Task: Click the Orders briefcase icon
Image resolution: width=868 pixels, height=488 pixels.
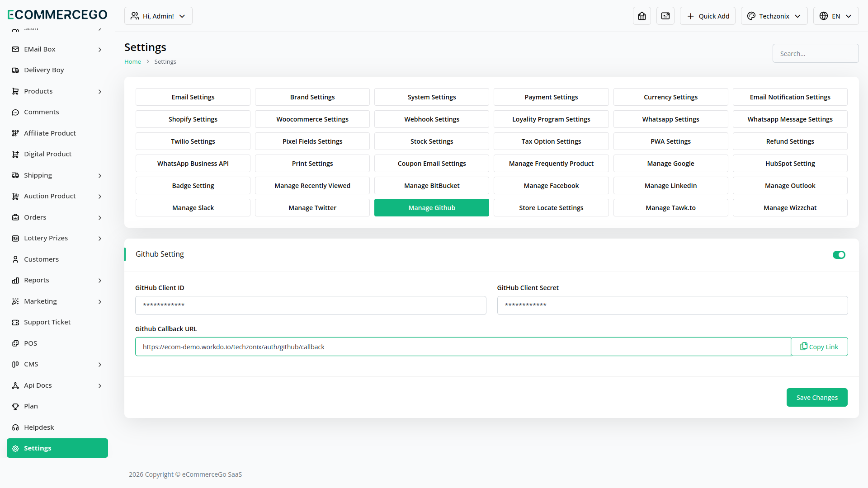Action: click(15, 217)
